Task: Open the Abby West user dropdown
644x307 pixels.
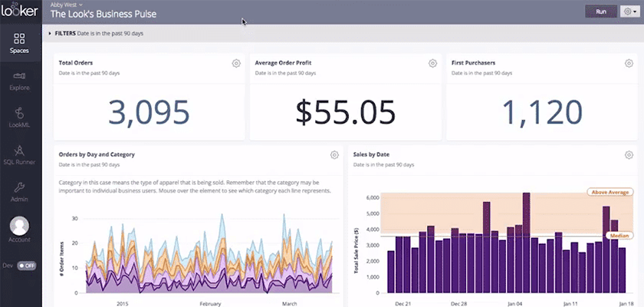Action: point(67,5)
